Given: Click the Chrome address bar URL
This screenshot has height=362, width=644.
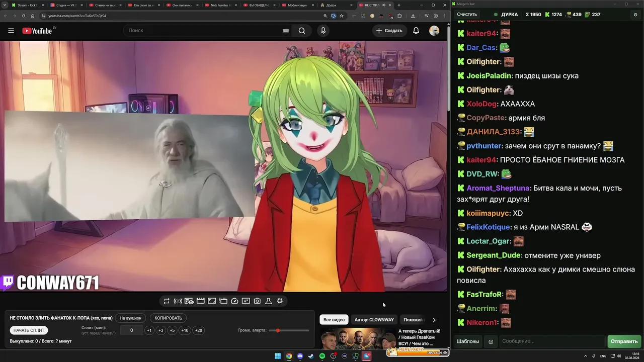Looking at the screenshot, I should 77,16.
